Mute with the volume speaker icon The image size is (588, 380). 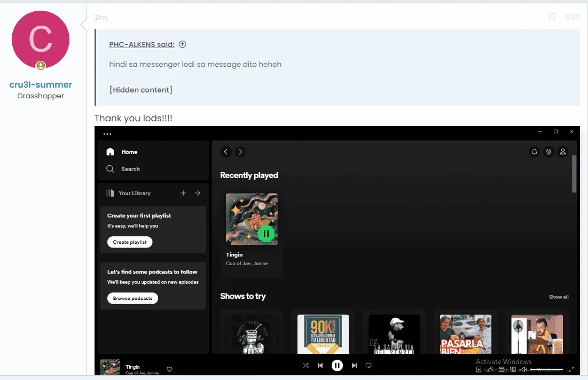524,369
